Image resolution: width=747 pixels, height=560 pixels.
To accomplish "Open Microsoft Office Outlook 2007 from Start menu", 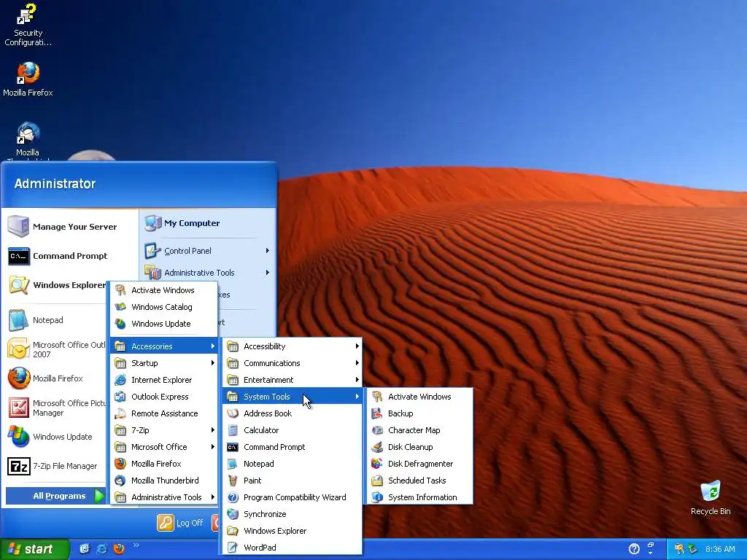I will click(x=56, y=349).
